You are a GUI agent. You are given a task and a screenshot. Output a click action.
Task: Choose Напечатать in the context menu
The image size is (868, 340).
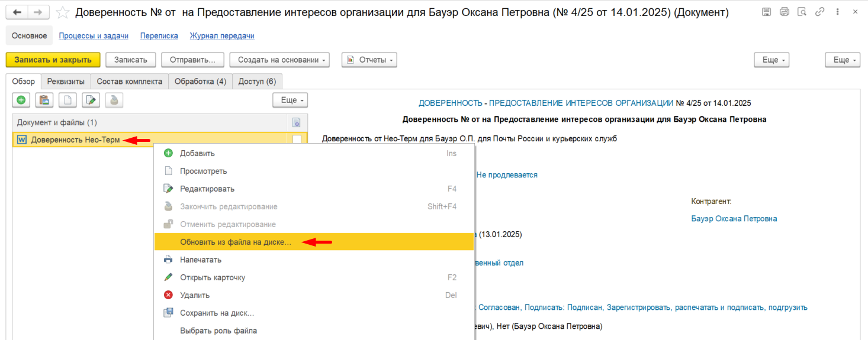tap(314, 260)
